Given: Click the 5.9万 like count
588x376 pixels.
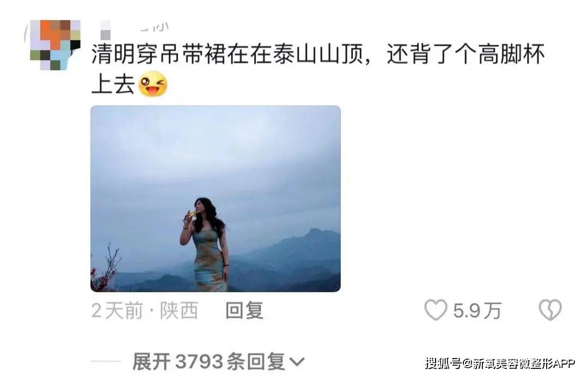Looking at the screenshot, I should pos(477,311).
